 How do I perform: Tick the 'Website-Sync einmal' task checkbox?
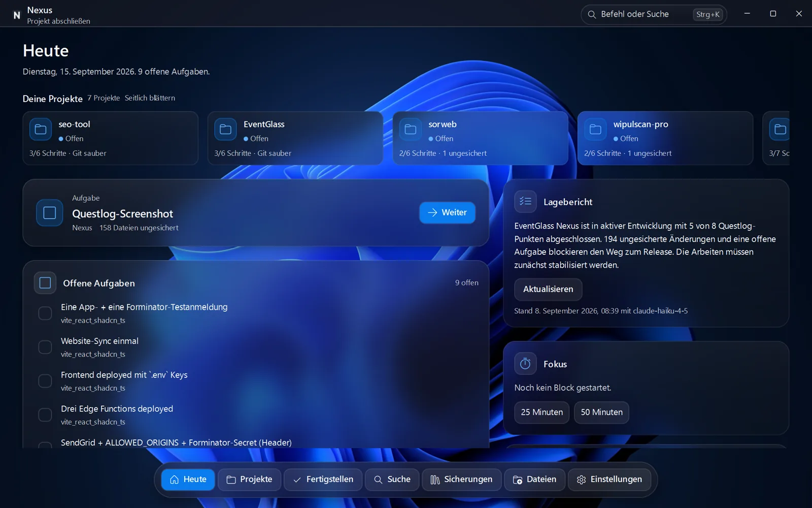pyautogui.click(x=45, y=347)
